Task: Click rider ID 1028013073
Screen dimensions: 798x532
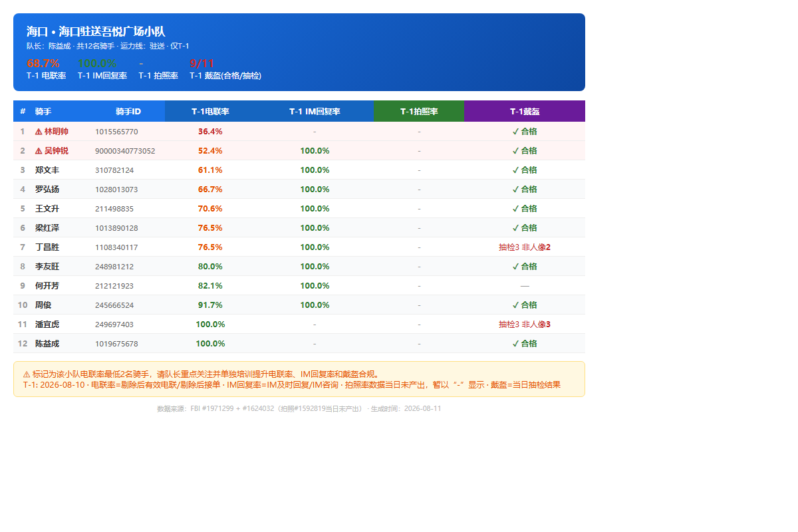Action: [116, 190]
